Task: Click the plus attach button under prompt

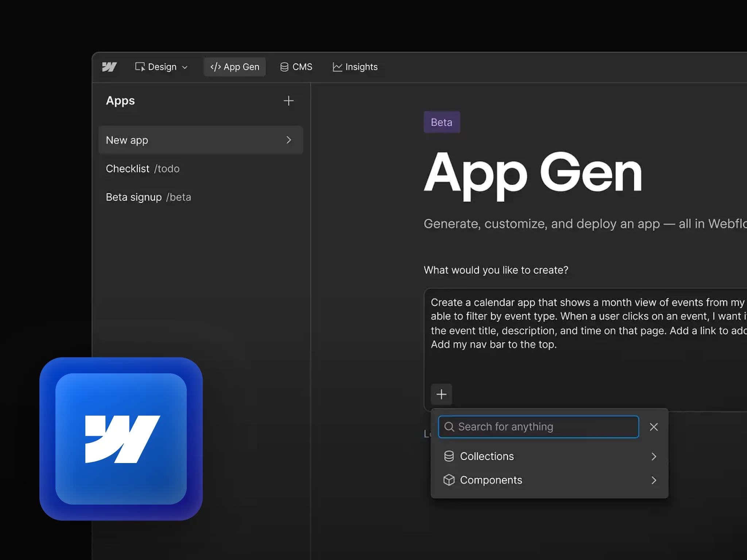Action: pyautogui.click(x=441, y=394)
